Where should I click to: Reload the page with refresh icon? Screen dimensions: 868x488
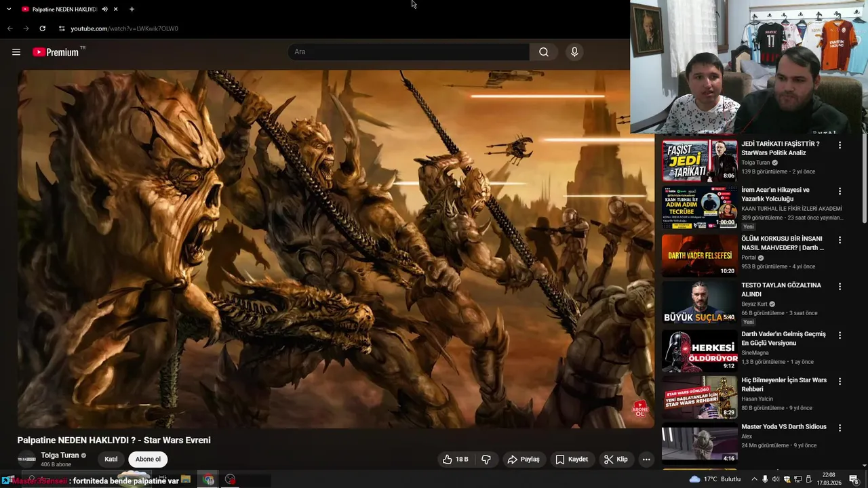(x=42, y=28)
